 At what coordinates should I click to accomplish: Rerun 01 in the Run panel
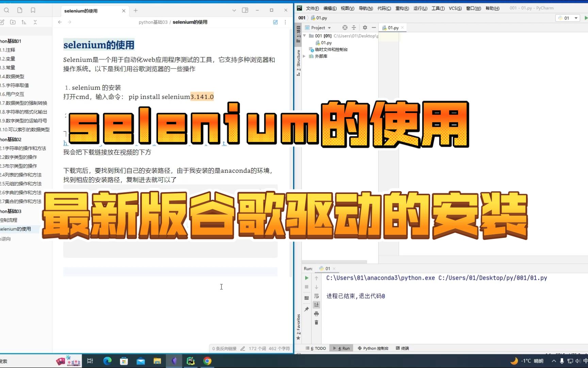click(x=307, y=278)
